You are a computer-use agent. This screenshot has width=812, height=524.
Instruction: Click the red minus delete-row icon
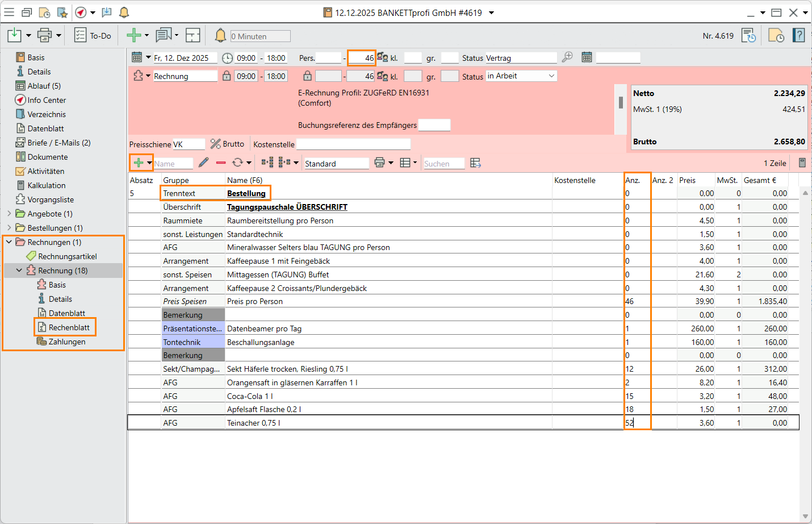coord(221,163)
